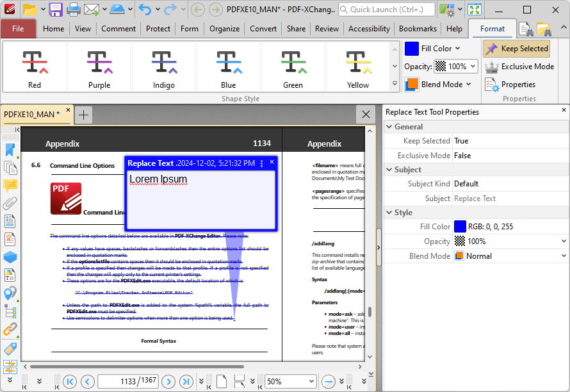
Task: Open the 50% zoom level dropdown
Action: [311, 382]
